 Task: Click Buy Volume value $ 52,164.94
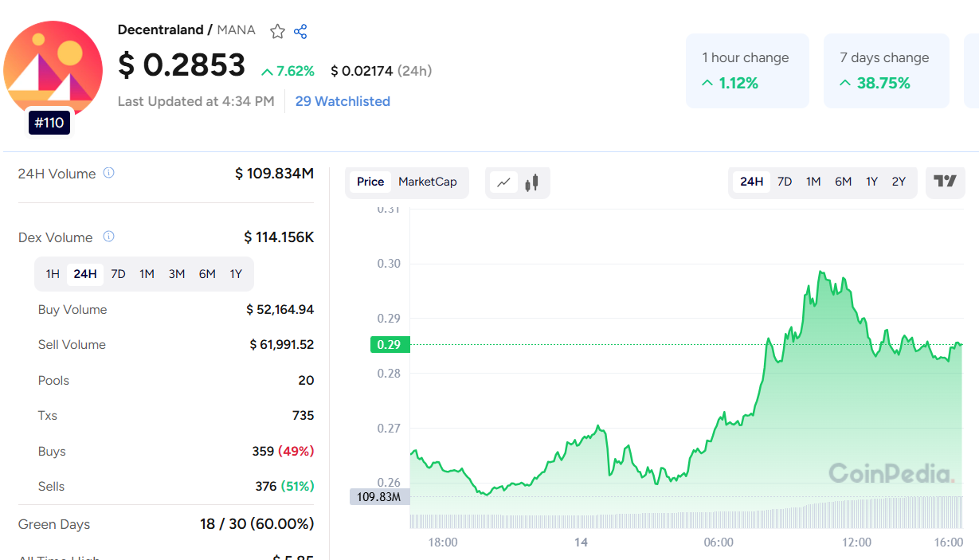pyautogui.click(x=280, y=309)
